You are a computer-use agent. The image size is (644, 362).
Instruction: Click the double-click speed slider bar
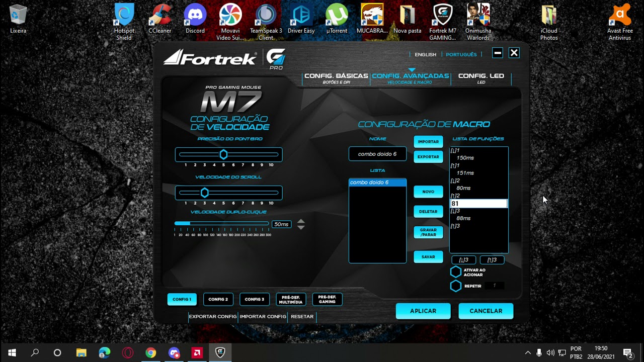221,223
